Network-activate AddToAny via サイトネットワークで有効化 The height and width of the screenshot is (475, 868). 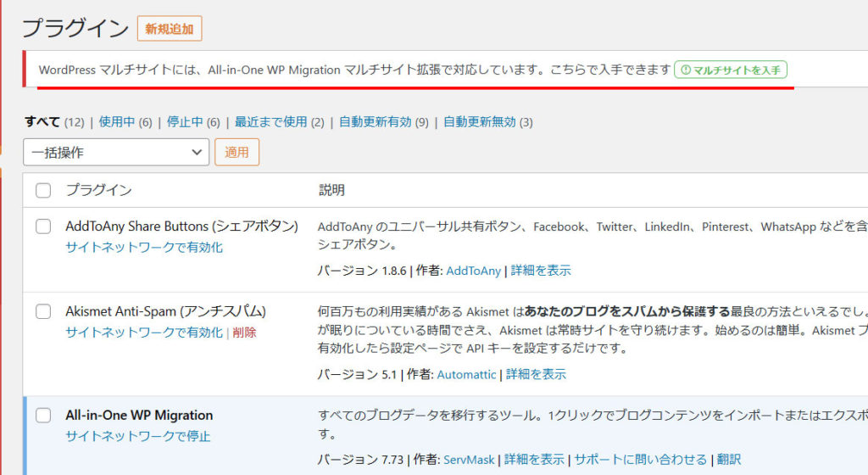click(x=144, y=248)
